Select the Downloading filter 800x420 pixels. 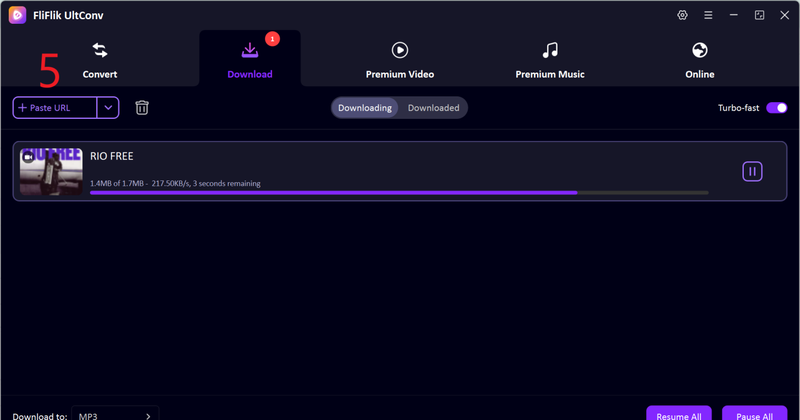tap(365, 108)
